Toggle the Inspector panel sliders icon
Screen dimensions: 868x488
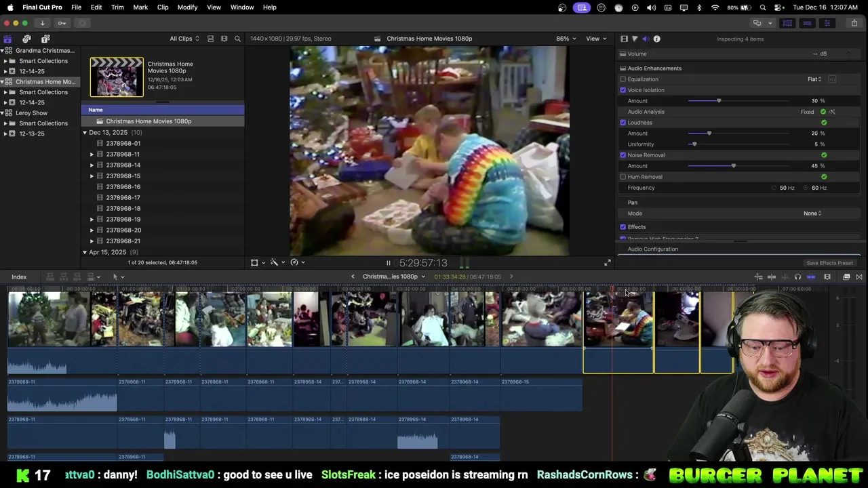pyautogui.click(x=827, y=23)
